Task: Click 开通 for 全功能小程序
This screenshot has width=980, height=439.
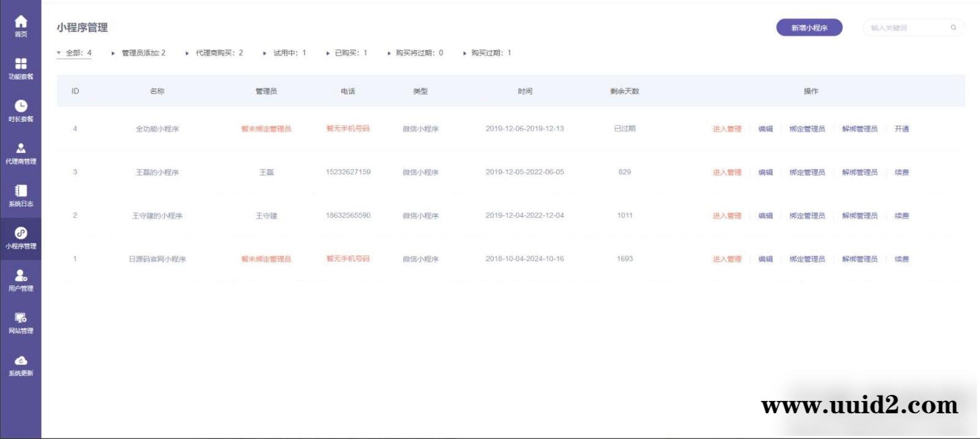Action: click(902, 129)
